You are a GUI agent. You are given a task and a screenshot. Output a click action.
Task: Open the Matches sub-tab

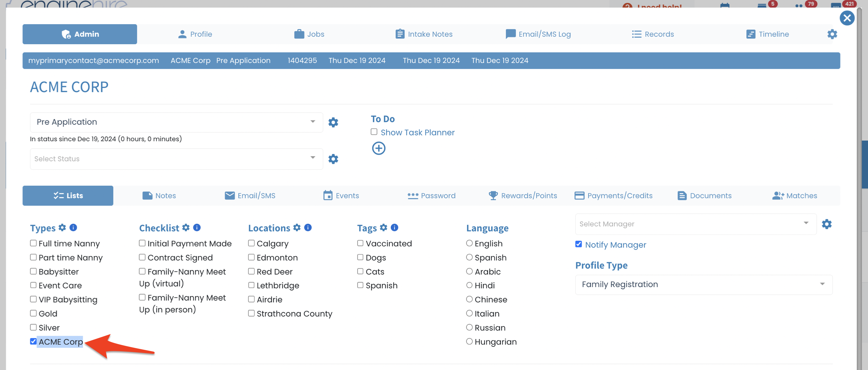(795, 196)
